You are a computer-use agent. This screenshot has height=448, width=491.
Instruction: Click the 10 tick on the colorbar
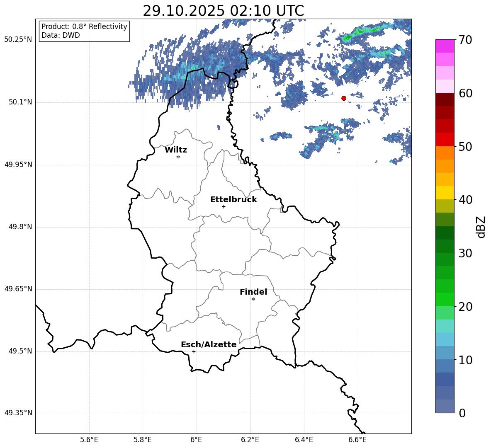[x=465, y=360]
